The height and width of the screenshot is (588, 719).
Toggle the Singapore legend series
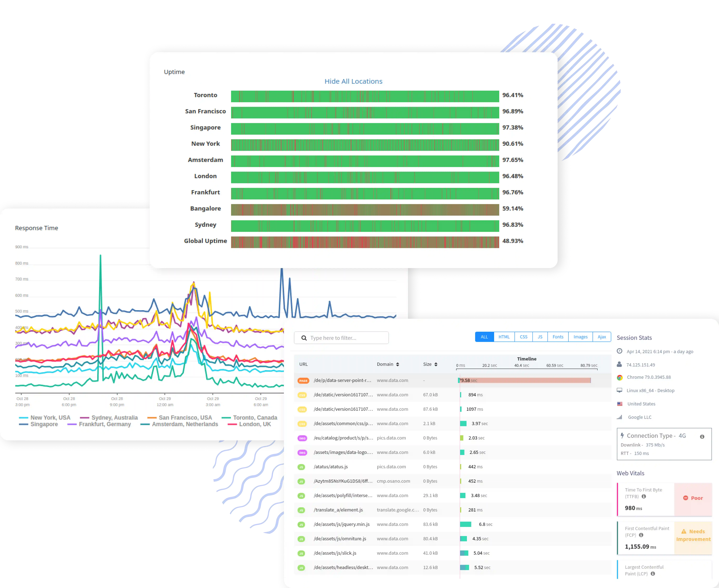pos(38,424)
